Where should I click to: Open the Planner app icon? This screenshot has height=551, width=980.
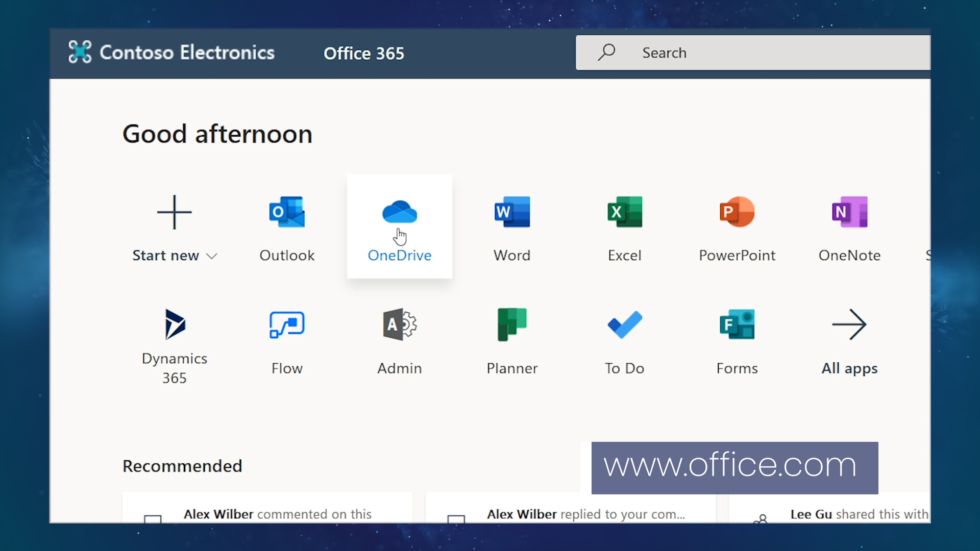(x=512, y=324)
